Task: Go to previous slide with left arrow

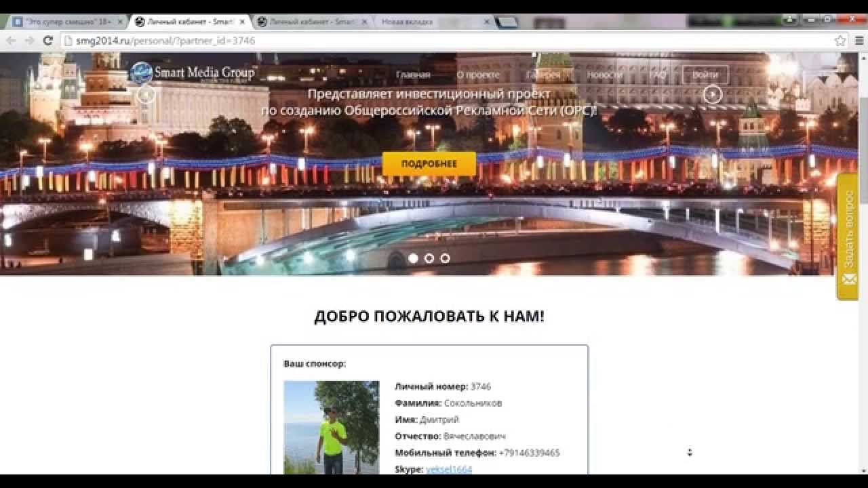Action: (x=146, y=94)
